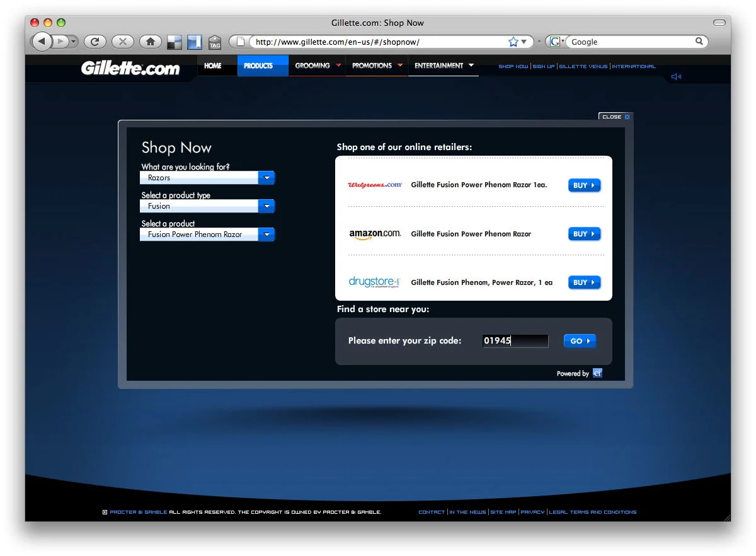Open the back/forward history dropdown arrow

pos(74,42)
